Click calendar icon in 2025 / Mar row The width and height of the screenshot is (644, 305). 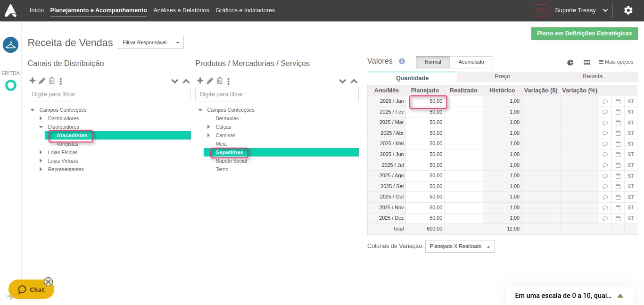pos(618,123)
